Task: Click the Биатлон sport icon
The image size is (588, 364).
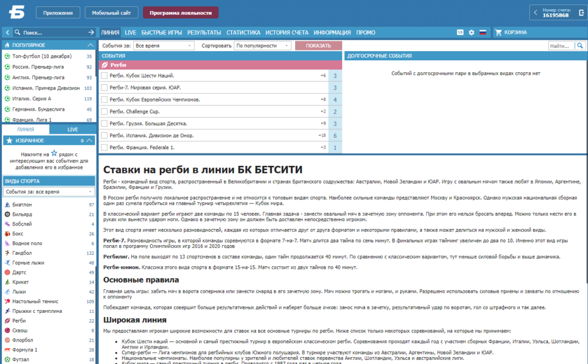Action: click(7, 205)
